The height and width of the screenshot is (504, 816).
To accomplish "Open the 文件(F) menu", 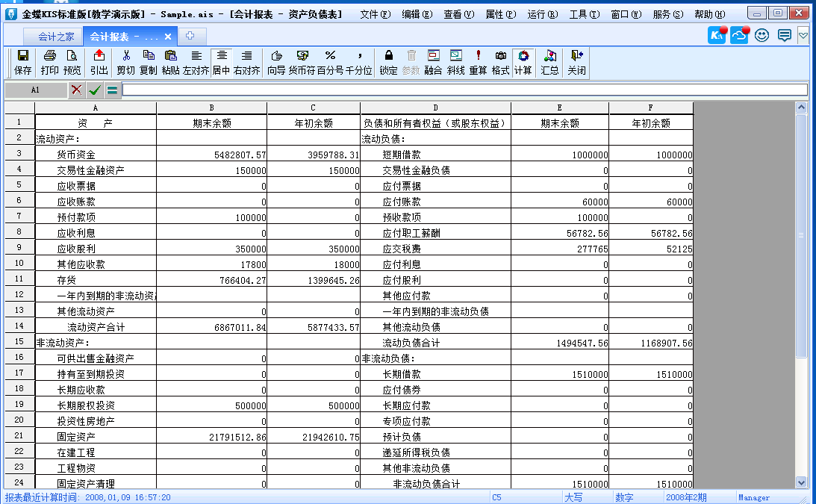I will 376,14.
